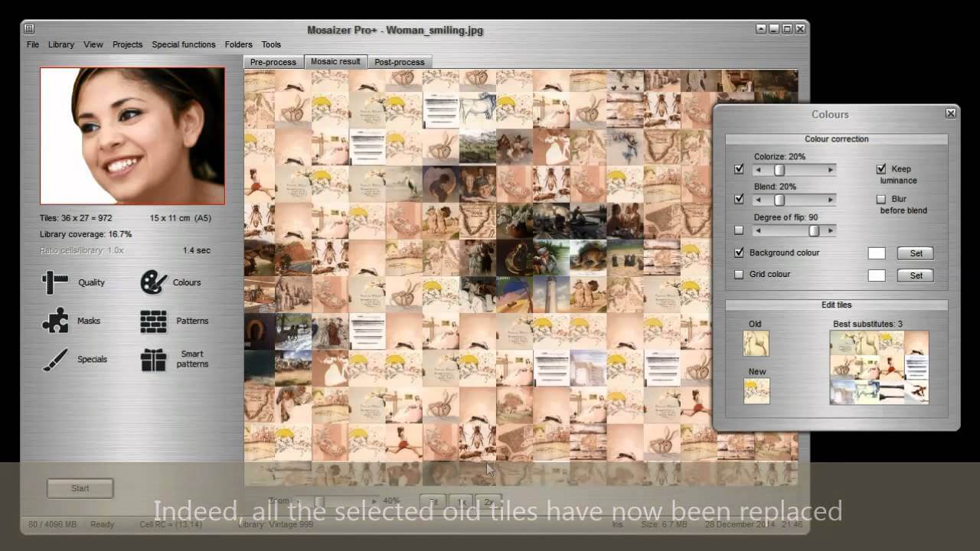Click the Colorize slider handle
The width and height of the screenshot is (980, 551).
click(x=779, y=170)
